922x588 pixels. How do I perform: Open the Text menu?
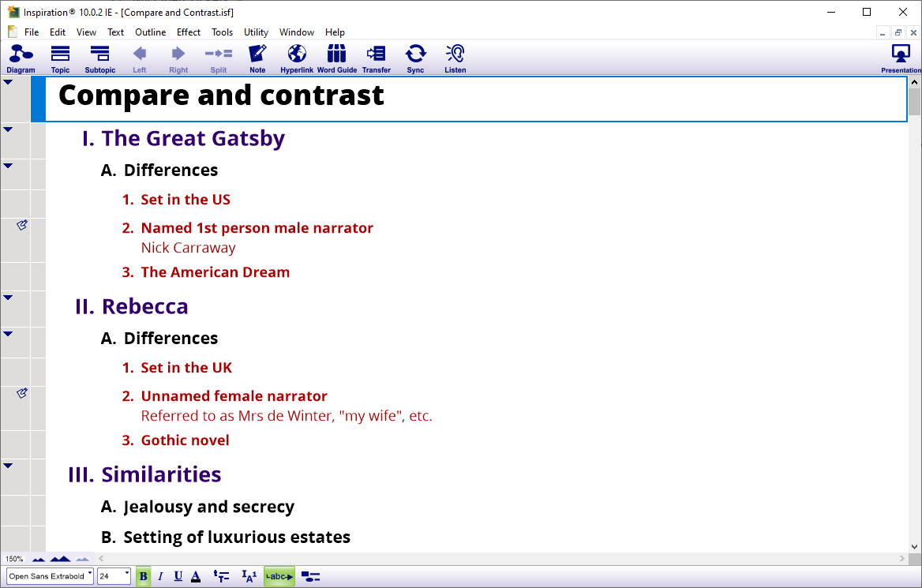click(x=115, y=32)
